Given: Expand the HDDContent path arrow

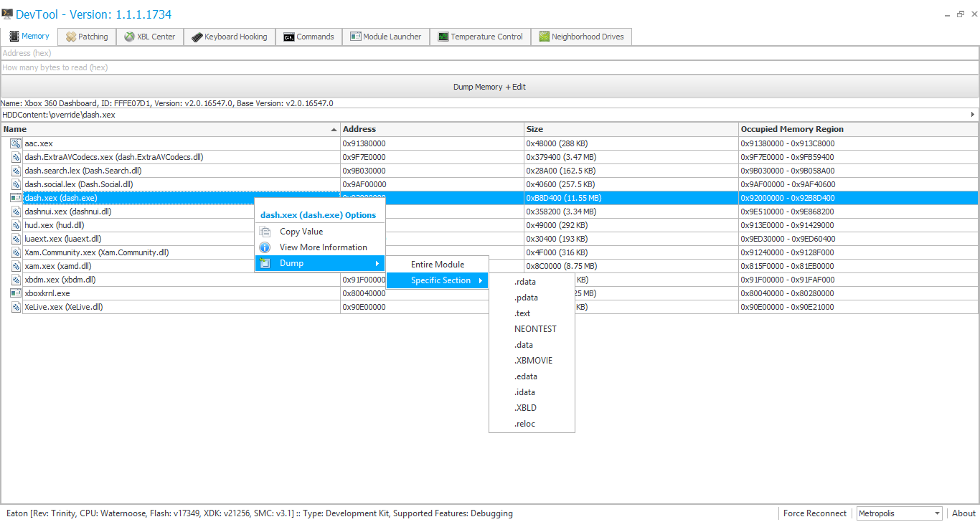Looking at the screenshot, I should (973, 115).
